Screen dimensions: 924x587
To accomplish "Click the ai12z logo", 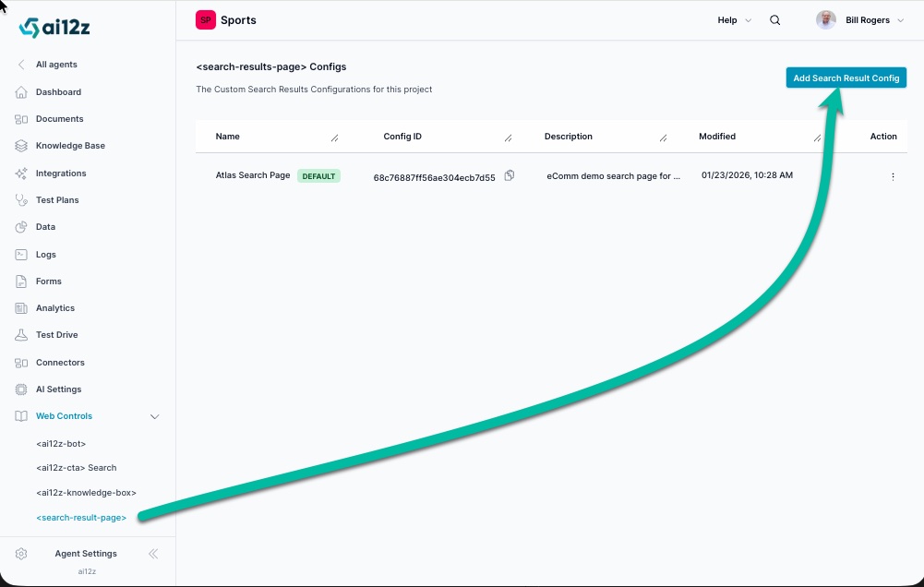I will point(54,28).
